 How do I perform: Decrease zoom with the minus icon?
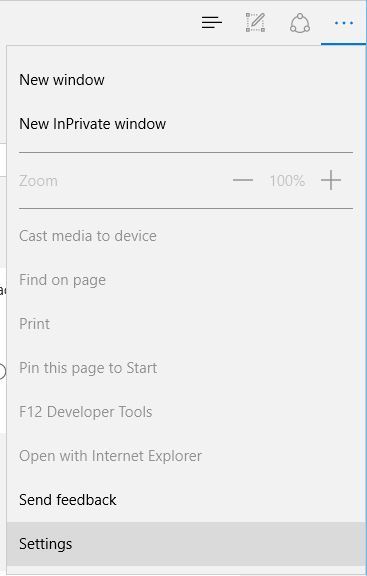(243, 180)
